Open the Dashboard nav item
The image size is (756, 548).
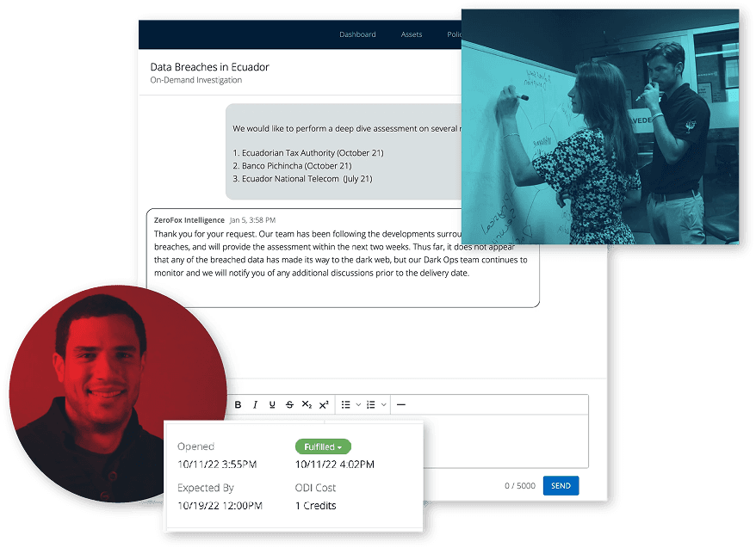coord(357,34)
